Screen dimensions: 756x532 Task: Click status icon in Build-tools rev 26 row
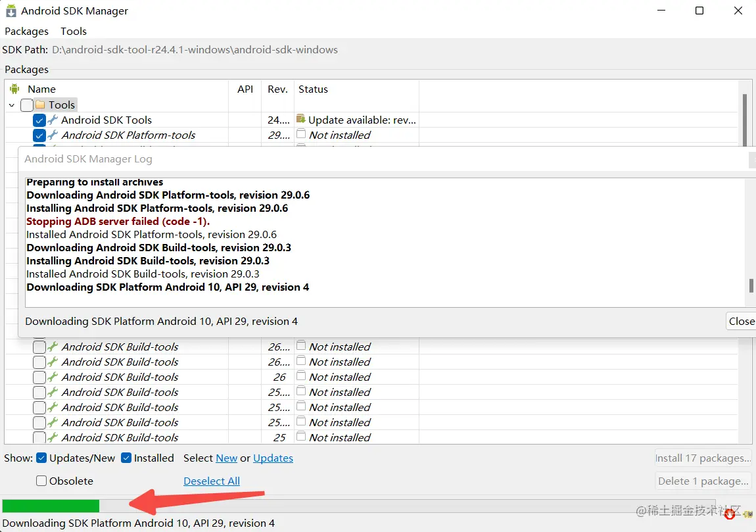pyautogui.click(x=301, y=375)
